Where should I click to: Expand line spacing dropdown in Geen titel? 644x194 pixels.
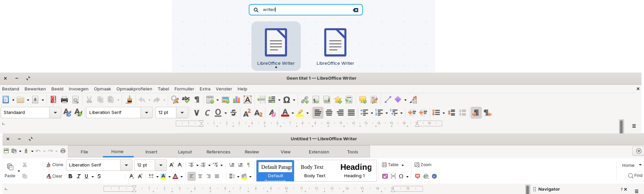point(444,113)
